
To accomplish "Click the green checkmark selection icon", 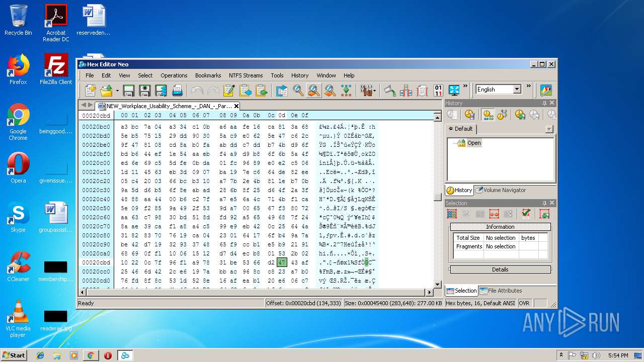I will coord(526,214).
